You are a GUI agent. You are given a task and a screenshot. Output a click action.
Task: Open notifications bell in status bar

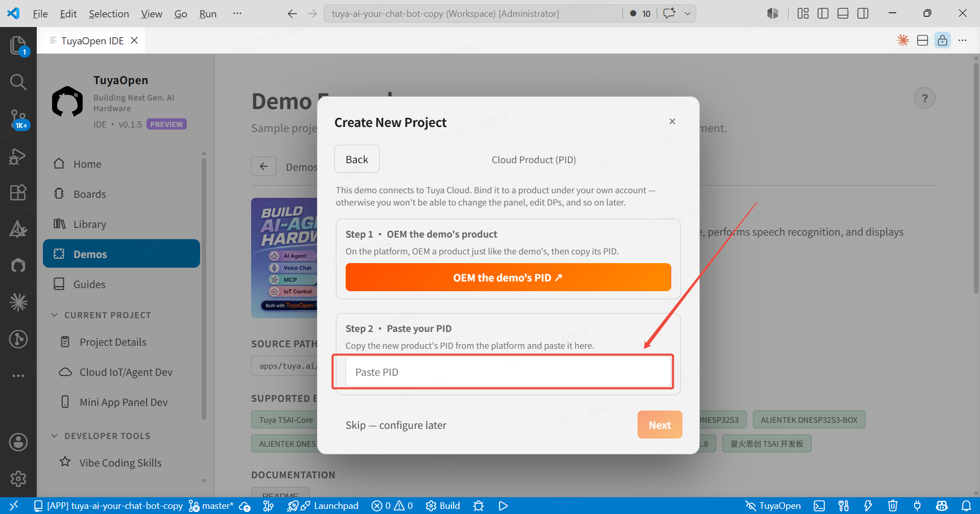tap(966, 505)
